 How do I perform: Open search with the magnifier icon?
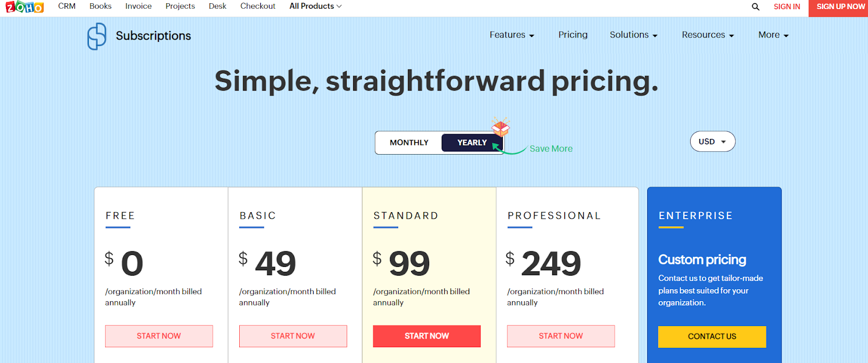click(x=755, y=7)
